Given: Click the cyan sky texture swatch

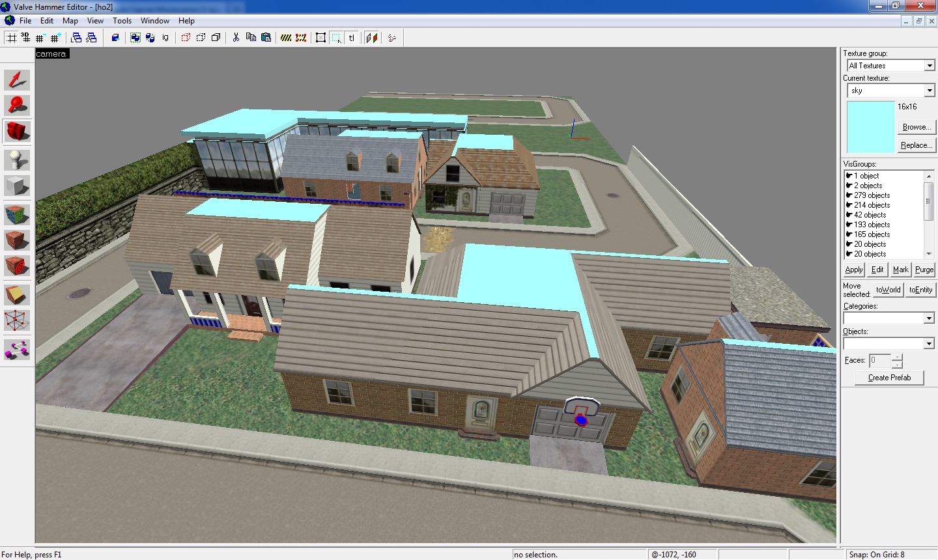Looking at the screenshot, I should tap(870, 127).
